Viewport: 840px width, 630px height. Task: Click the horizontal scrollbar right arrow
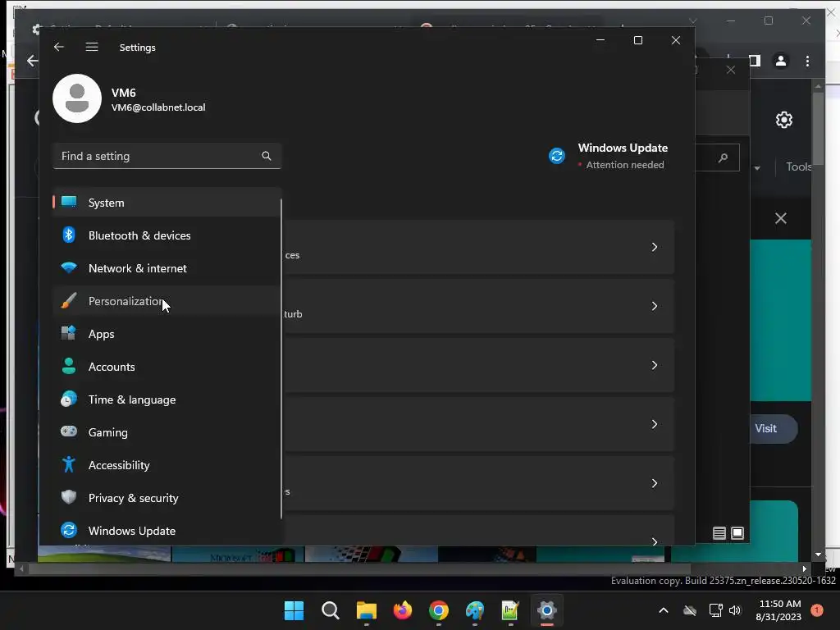pyautogui.click(x=804, y=569)
